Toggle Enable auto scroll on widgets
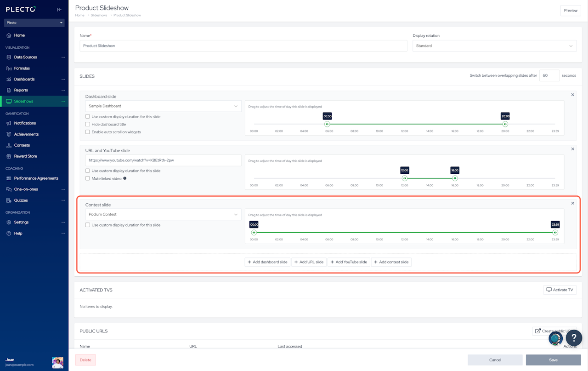588x371 pixels. coord(88,132)
